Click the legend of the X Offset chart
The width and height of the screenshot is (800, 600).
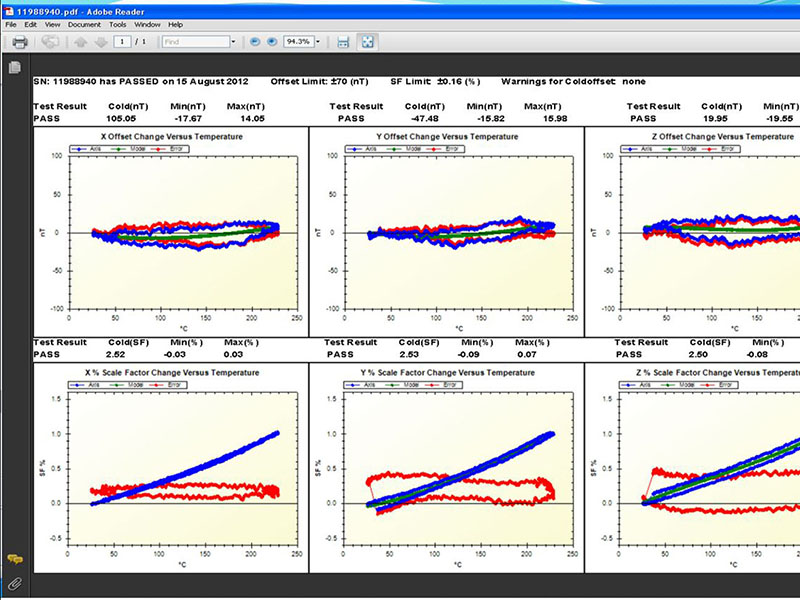point(130,149)
